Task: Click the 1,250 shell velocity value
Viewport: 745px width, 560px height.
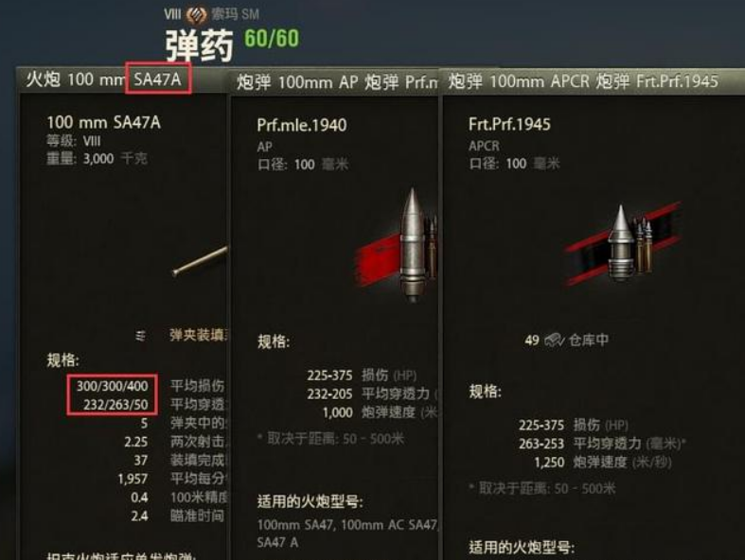Action: 549,463
